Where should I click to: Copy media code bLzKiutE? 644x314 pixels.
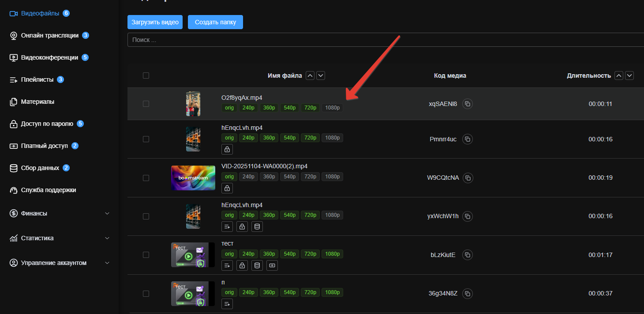tap(468, 255)
